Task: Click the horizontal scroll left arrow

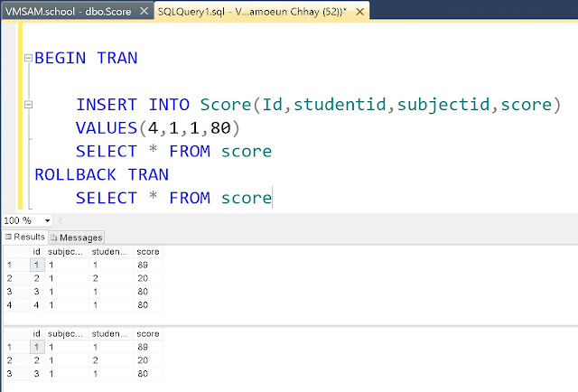Action: coord(61,220)
